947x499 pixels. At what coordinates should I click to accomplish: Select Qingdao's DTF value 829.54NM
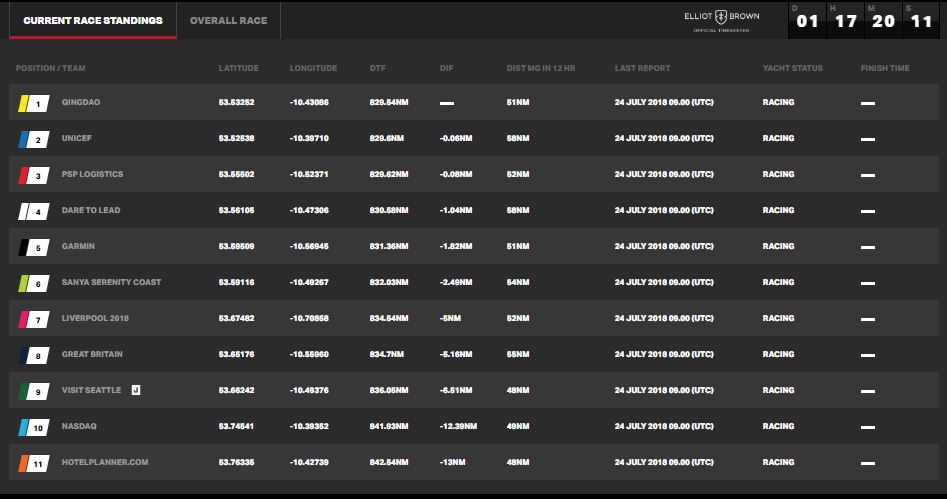pyautogui.click(x=389, y=102)
